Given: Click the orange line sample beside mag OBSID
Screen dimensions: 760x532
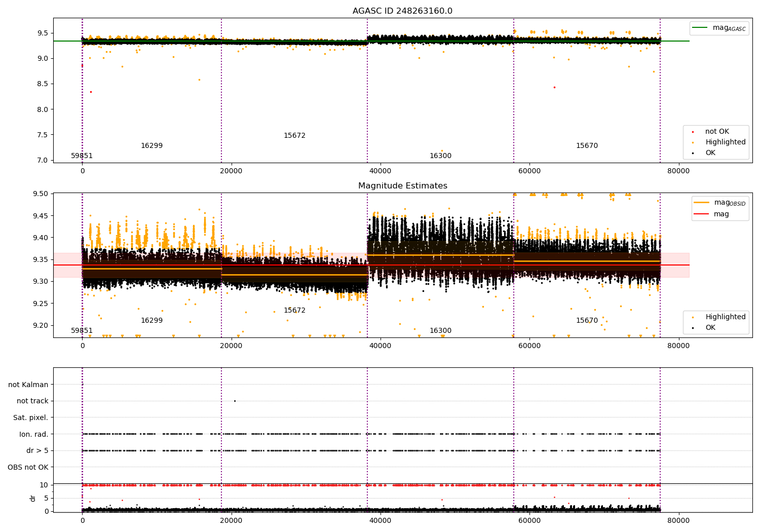Looking at the screenshot, I should coord(702,203).
